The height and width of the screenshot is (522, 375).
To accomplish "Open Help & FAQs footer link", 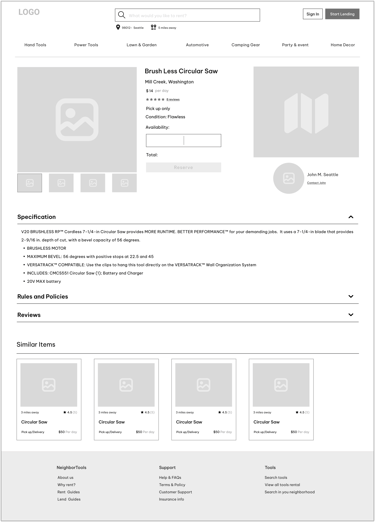I will pos(170,477).
